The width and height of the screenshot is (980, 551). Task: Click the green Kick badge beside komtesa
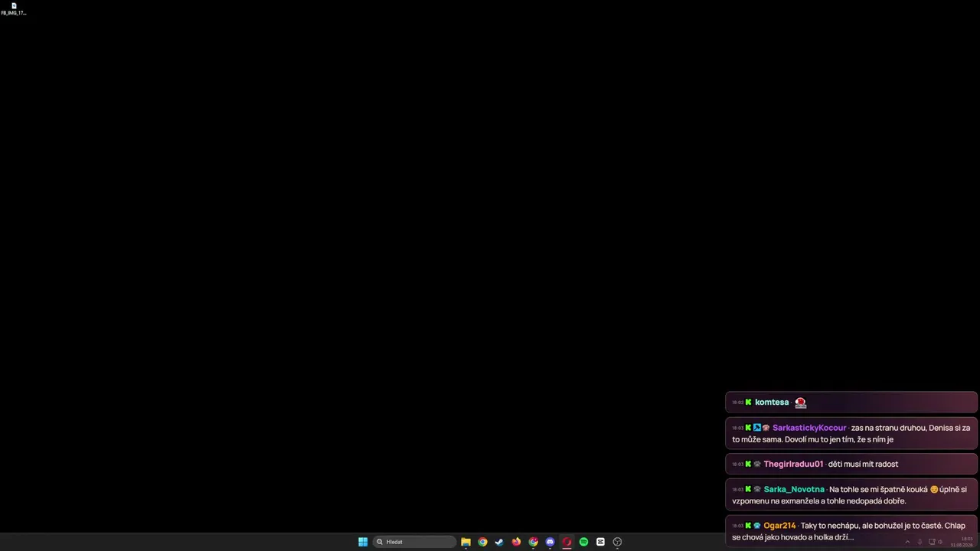pos(748,403)
